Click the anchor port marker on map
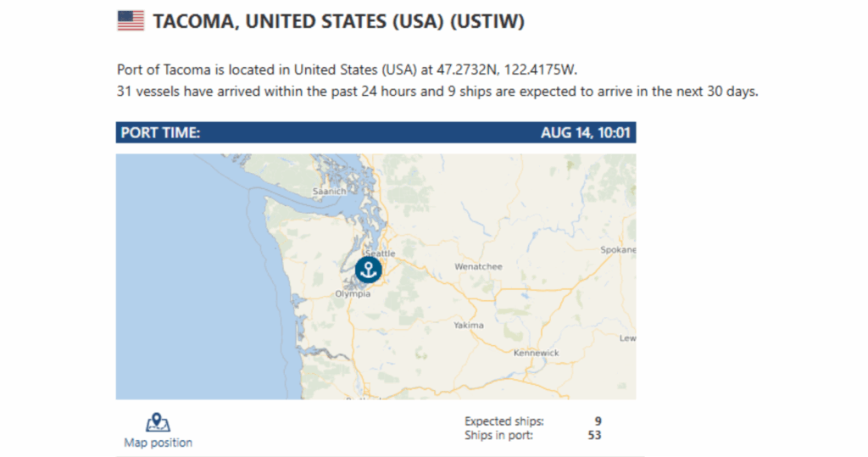 [368, 270]
